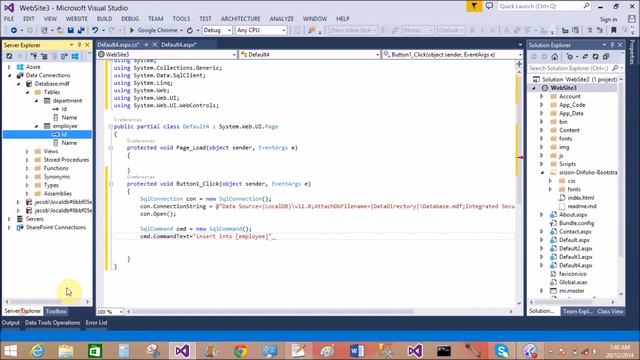
Task: Switch to the Default4.aspx tab
Action: pyautogui.click(x=179, y=44)
